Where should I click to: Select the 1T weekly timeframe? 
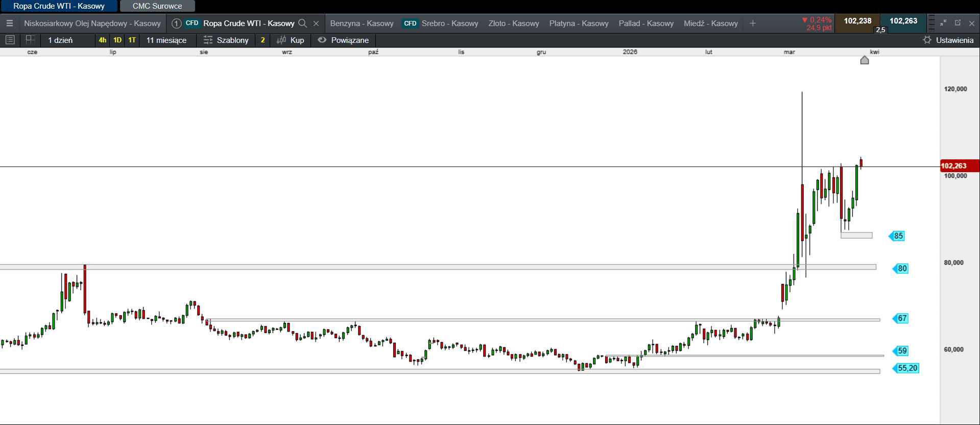tap(132, 40)
